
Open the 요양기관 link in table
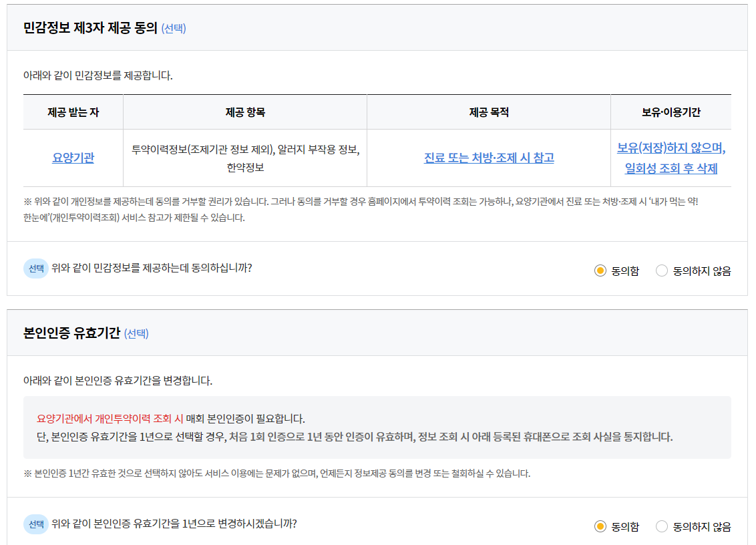(x=73, y=158)
